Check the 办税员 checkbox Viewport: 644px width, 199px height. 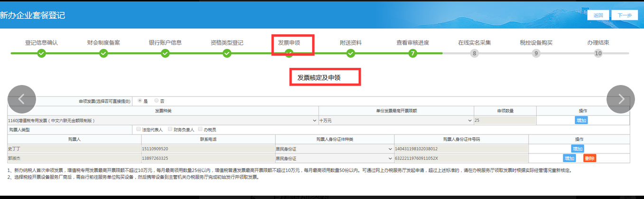click(x=200, y=129)
